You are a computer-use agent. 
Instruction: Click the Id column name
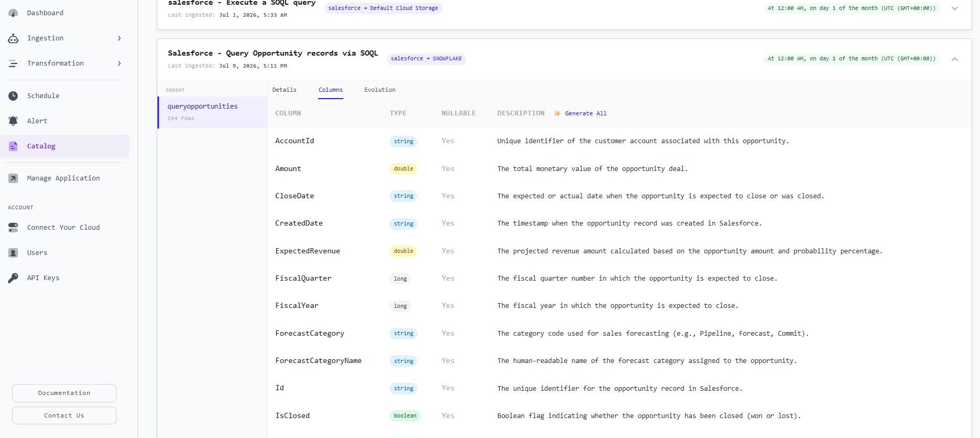pyautogui.click(x=280, y=388)
